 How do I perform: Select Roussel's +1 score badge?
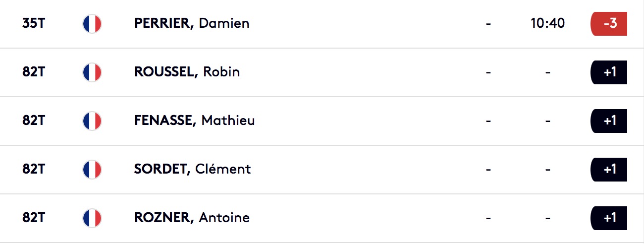tap(609, 72)
